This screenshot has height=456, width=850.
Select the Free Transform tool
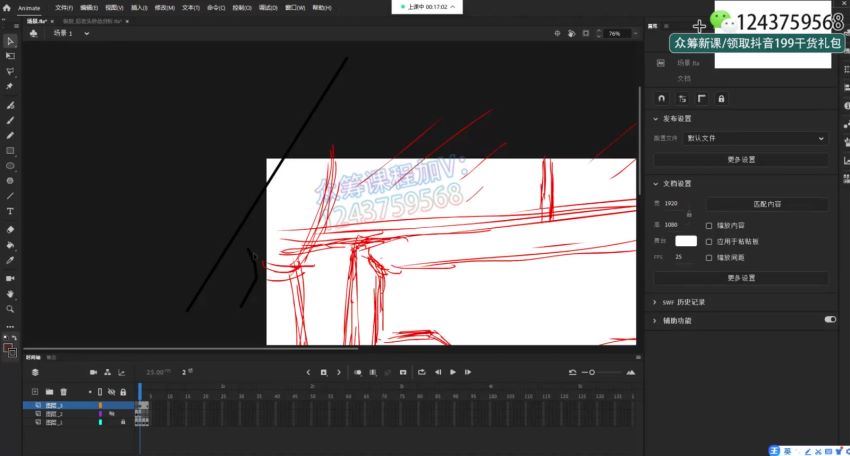click(10, 56)
